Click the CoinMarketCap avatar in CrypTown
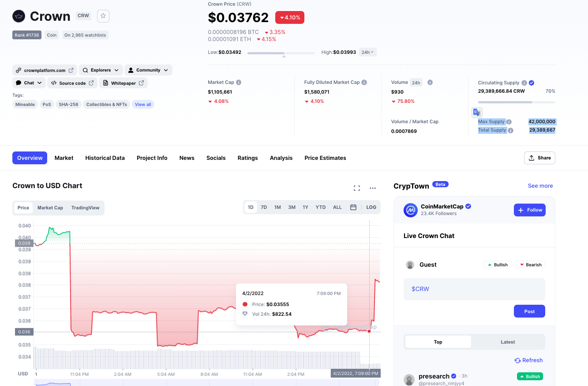Screen dimensions: 588x386 click(411, 210)
